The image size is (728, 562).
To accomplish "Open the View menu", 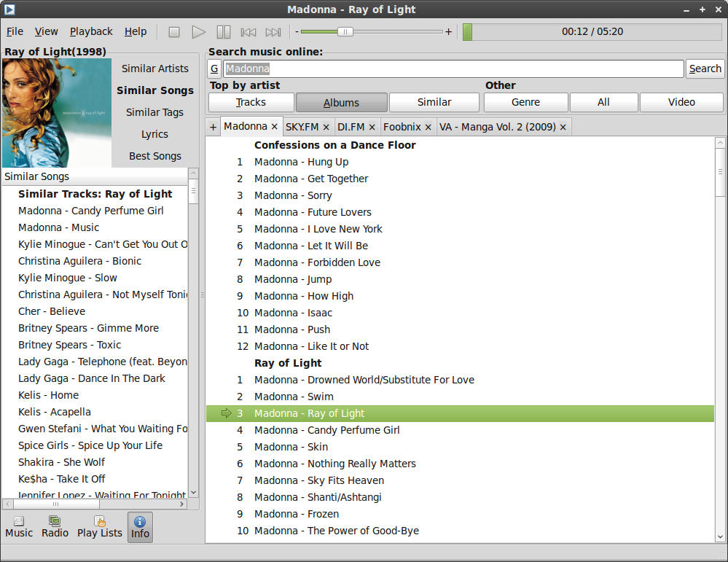I will pyautogui.click(x=46, y=31).
